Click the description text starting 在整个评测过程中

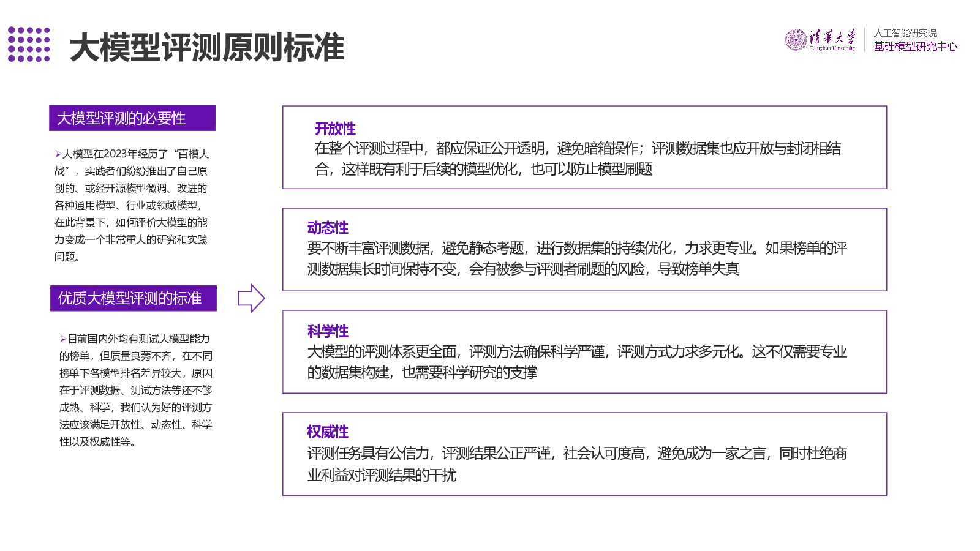point(578,159)
